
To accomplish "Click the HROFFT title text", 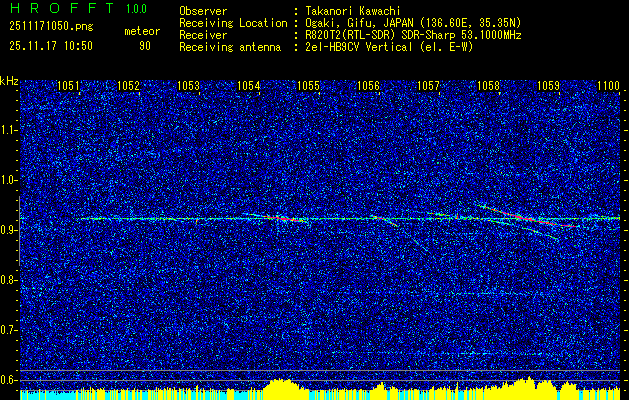I will (63, 8).
